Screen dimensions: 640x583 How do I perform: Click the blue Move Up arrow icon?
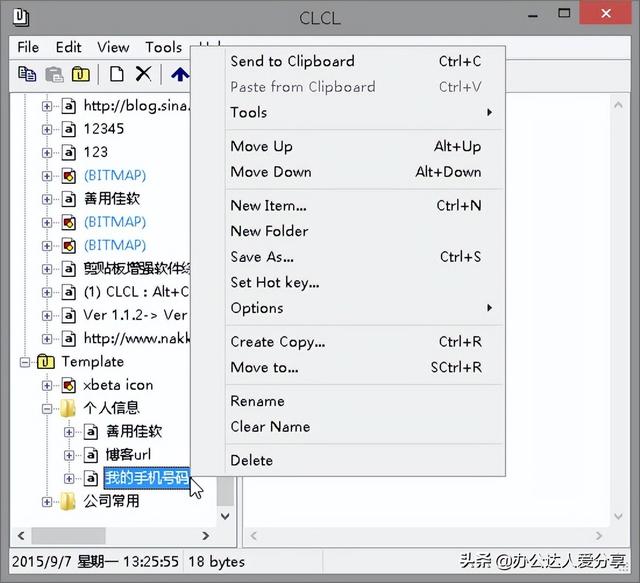click(180, 74)
